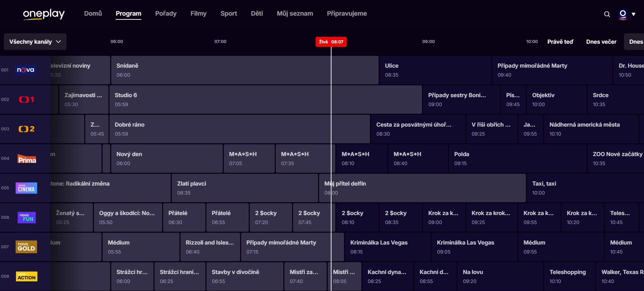Click the oneplay logo
This screenshot has width=644, height=291.
click(x=44, y=14)
